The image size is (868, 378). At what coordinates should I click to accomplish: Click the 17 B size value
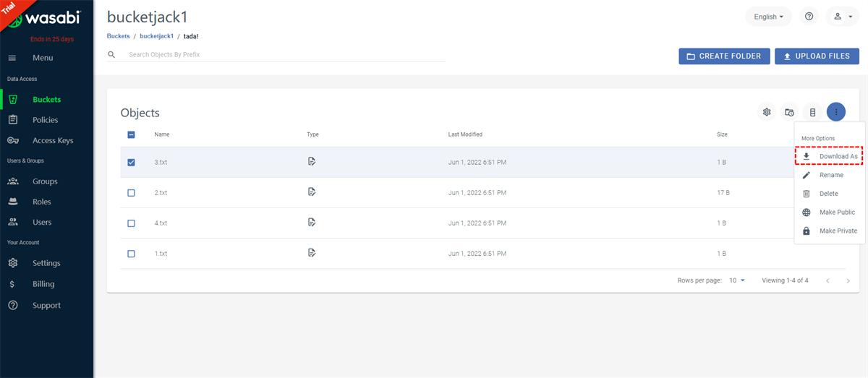723,193
